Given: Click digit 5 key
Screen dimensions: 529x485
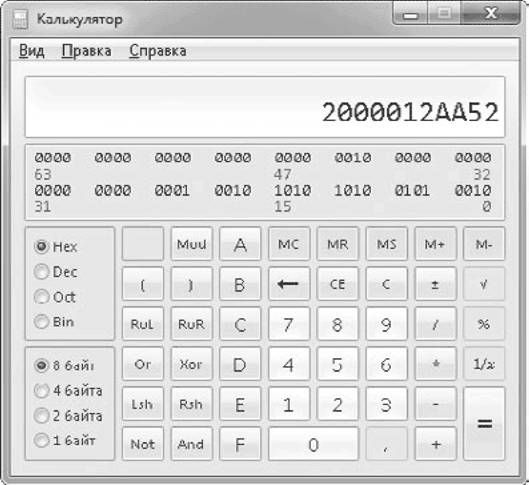Looking at the screenshot, I should tap(338, 364).
